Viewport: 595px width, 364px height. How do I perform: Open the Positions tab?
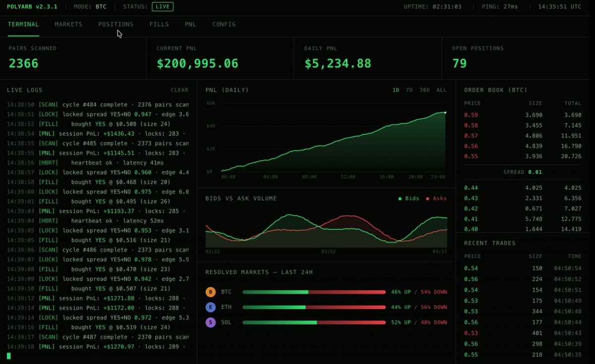point(116,24)
